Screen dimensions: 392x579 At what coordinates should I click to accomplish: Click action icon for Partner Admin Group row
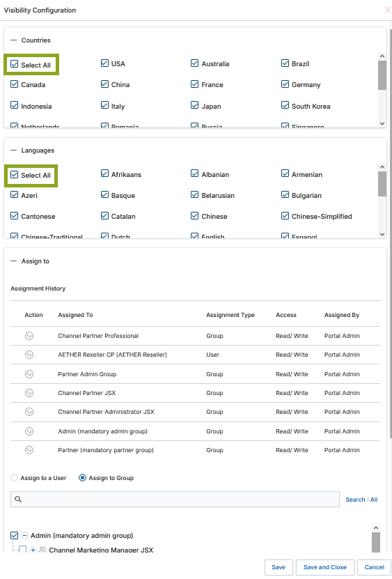[29, 374]
